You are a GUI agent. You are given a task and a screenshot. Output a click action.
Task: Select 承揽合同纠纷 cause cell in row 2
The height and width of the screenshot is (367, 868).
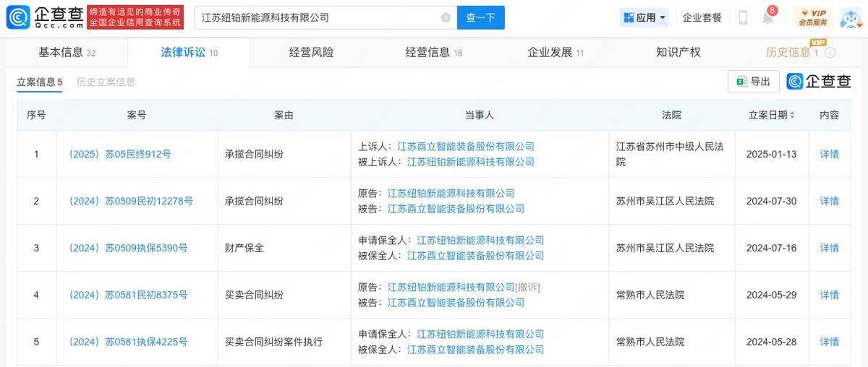[x=284, y=201]
